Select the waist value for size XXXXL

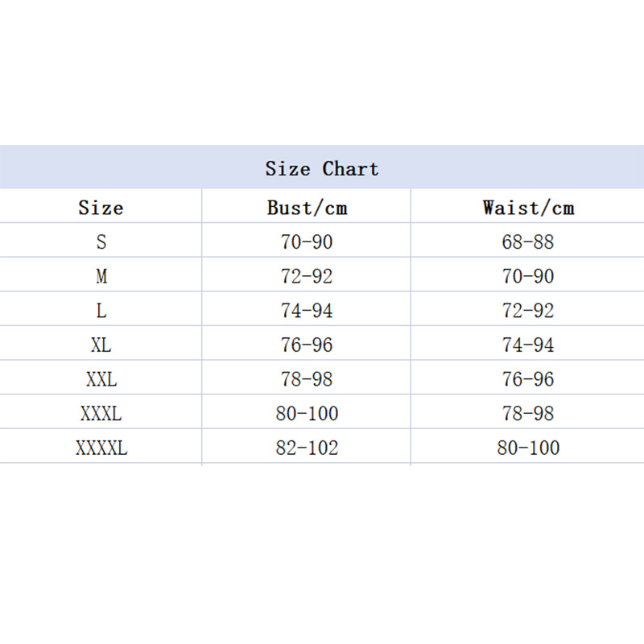coord(528,448)
